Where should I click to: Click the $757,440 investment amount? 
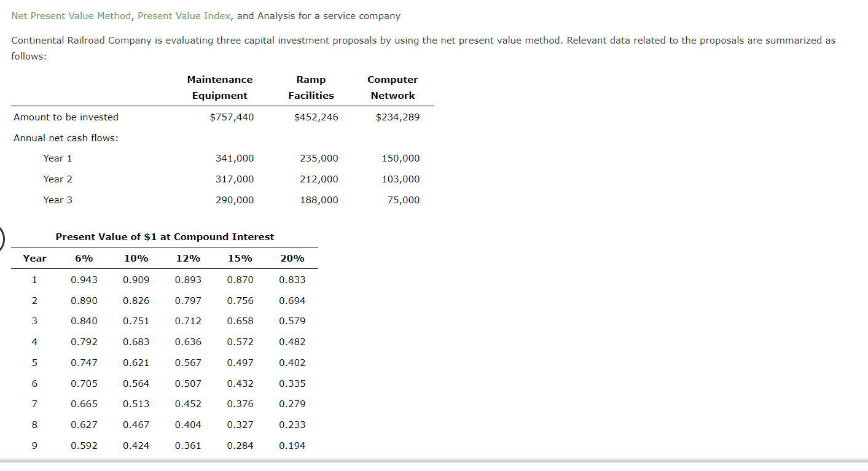point(232,117)
